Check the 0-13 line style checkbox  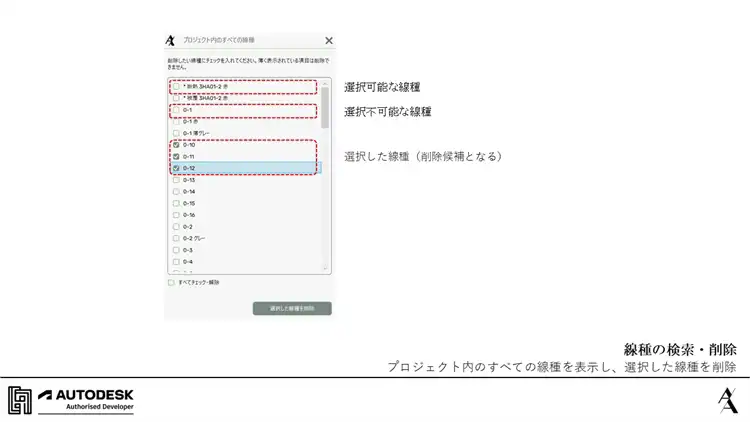tap(176, 180)
